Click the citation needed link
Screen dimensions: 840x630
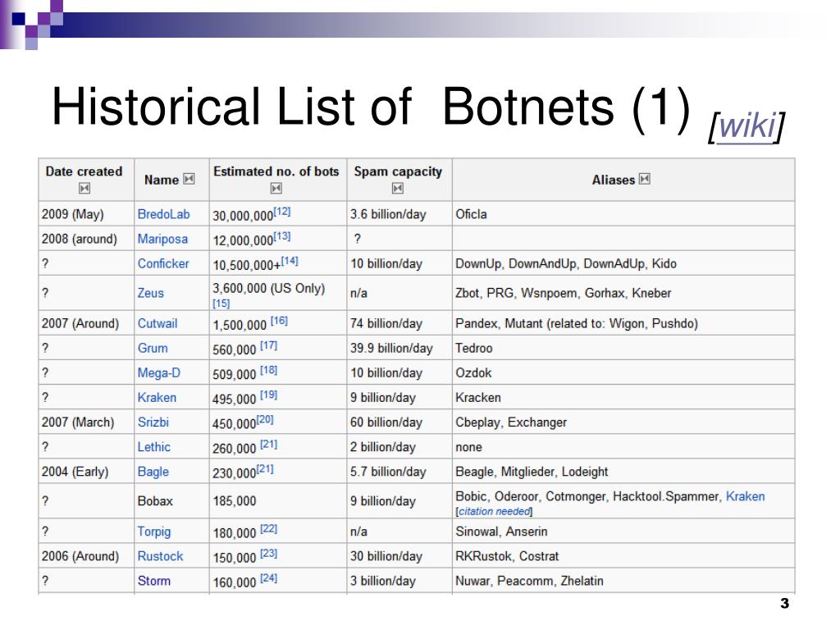(x=495, y=512)
